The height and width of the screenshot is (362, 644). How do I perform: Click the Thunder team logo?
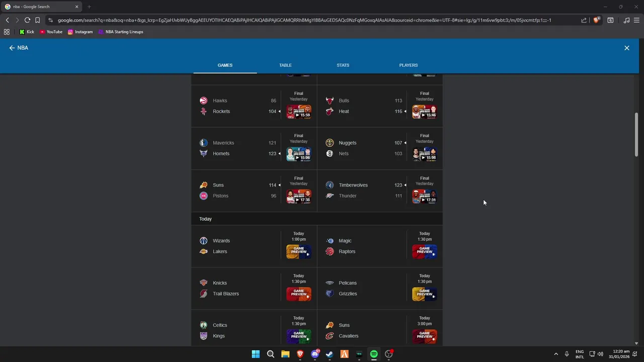pos(330,196)
